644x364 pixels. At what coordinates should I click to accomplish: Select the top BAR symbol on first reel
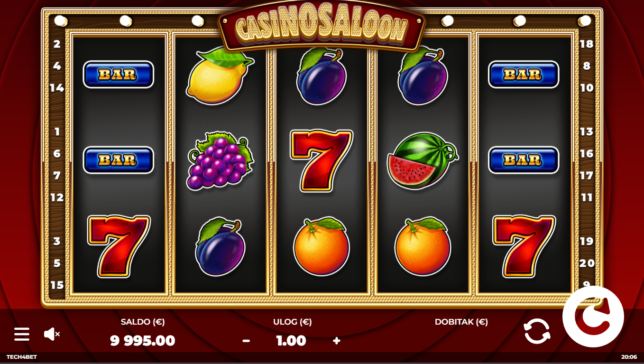(119, 75)
